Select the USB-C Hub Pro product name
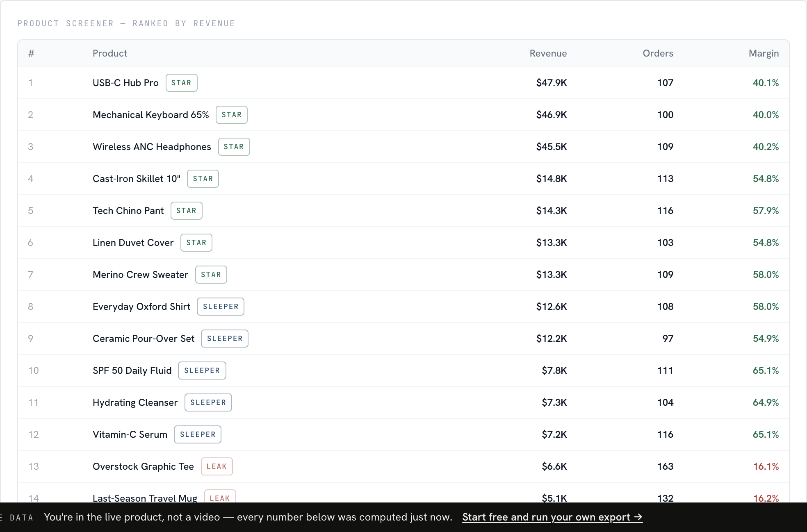The width and height of the screenshot is (807, 532). pos(125,83)
